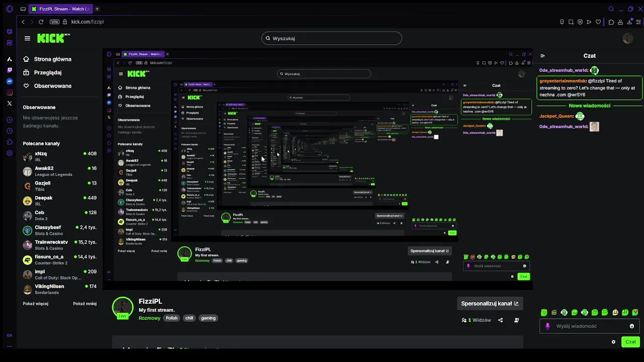Image resolution: width=644 pixels, height=362 pixels.
Task: Send message with green Czat button
Action: (630, 342)
